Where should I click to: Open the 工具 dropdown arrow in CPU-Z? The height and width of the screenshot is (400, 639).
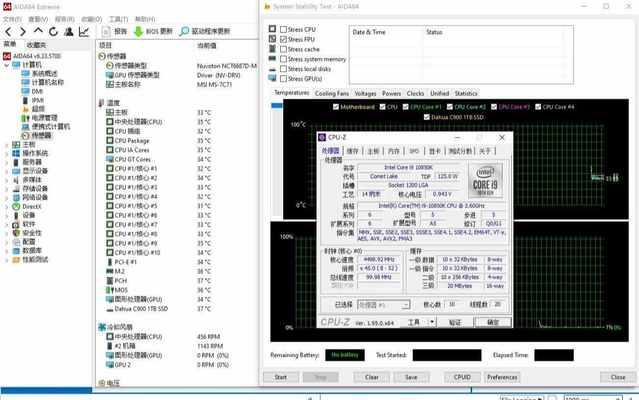click(x=432, y=322)
